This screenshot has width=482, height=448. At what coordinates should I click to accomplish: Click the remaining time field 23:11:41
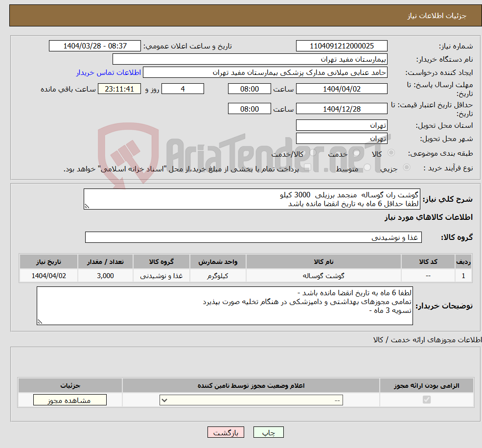click(x=119, y=89)
